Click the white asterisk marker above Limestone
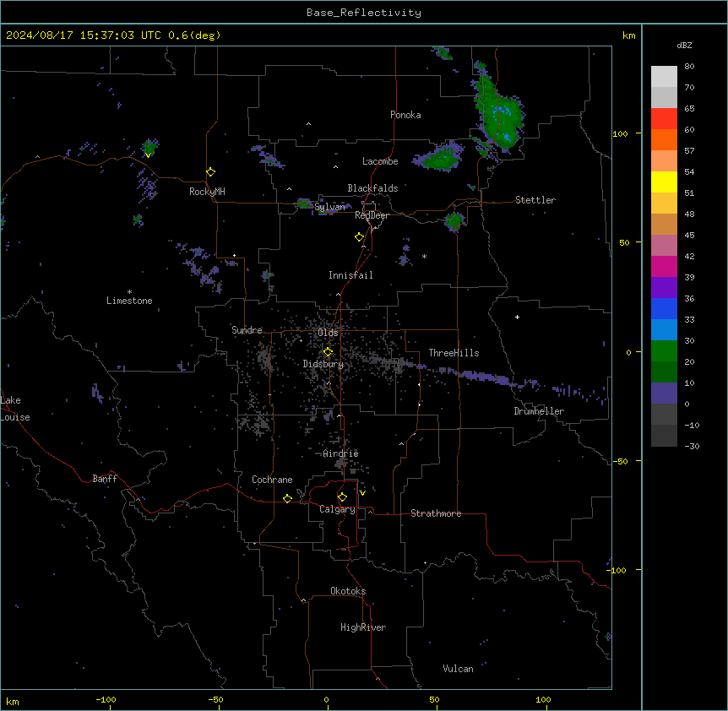 tap(129, 292)
